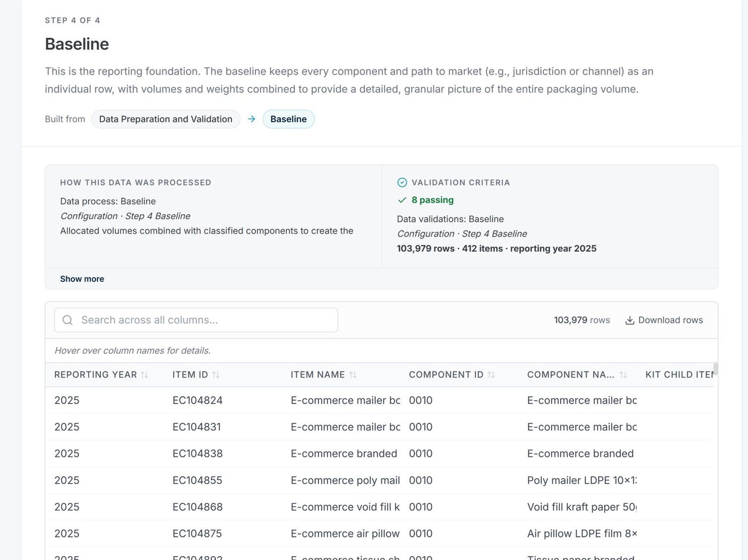Select item ID EC104831 cell
The width and height of the screenshot is (748, 560).
[x=197, y=427]
